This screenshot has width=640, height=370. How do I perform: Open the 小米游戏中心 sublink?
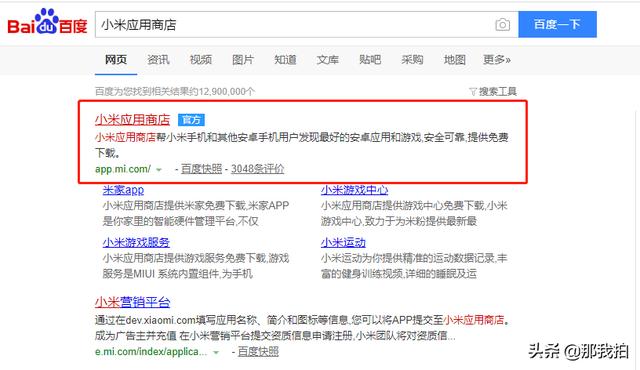[354, 190]
